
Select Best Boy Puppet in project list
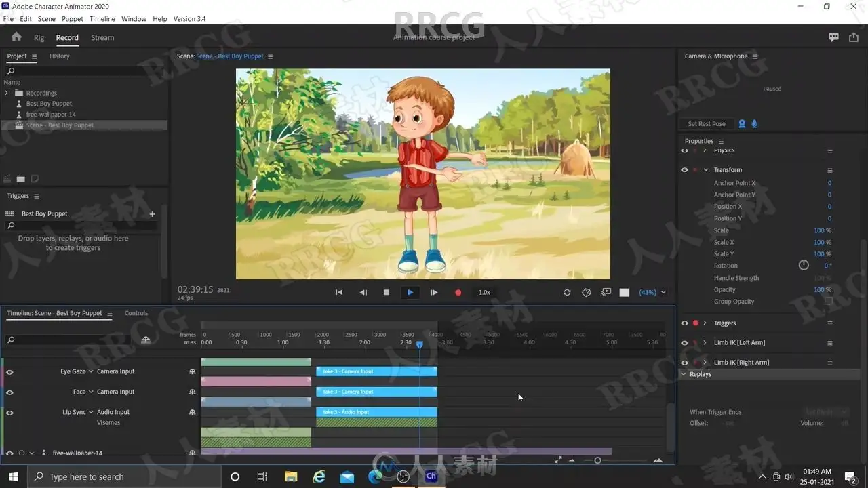(49, 104)
